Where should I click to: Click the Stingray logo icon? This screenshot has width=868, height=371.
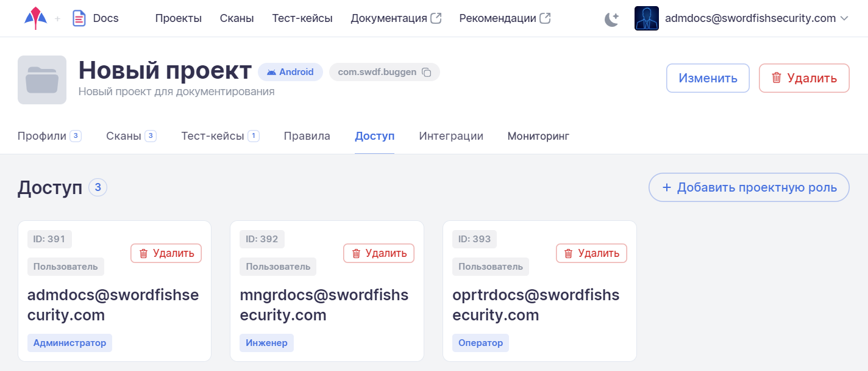[35, 18]
